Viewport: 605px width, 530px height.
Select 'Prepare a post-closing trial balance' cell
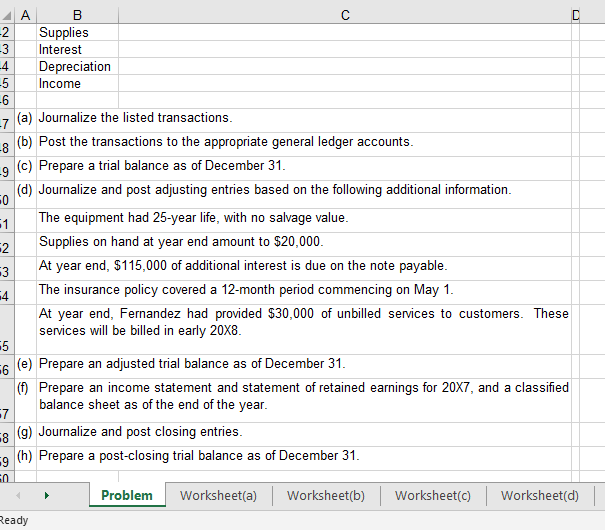304,458
